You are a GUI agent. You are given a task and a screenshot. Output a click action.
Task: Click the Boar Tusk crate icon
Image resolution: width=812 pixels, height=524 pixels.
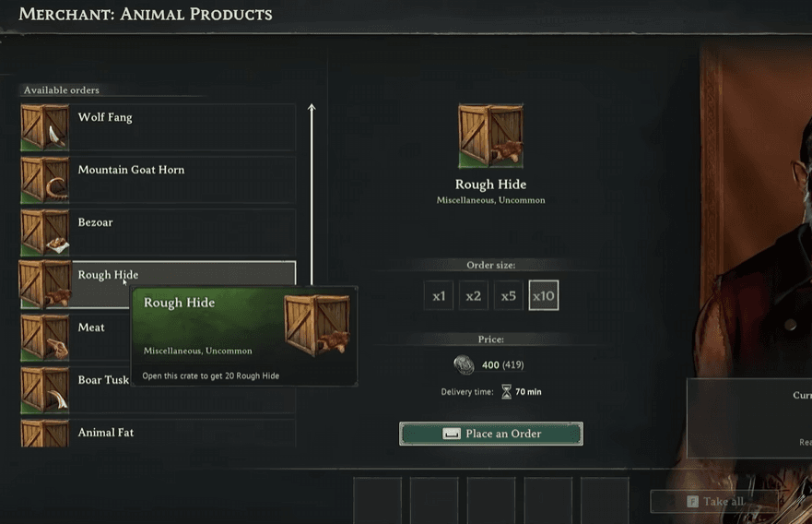(x=44, y=390)
